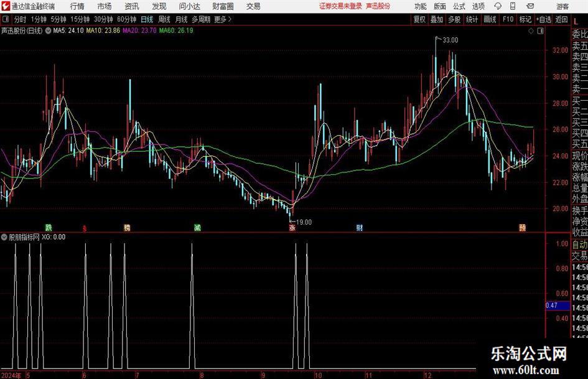The height and width of the screenshot is (379, 588).
Task: Click the customer service headset icon
Action: (498, 6)
